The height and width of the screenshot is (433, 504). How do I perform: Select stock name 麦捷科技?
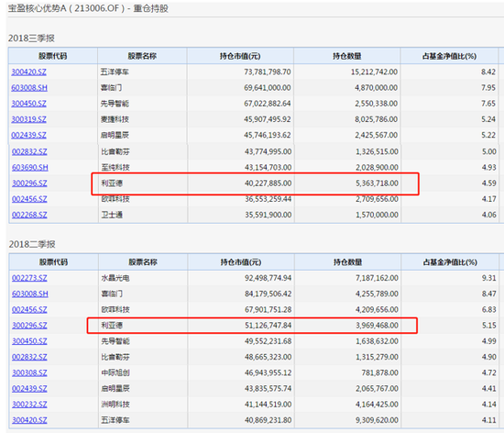(x=115, y=119)
